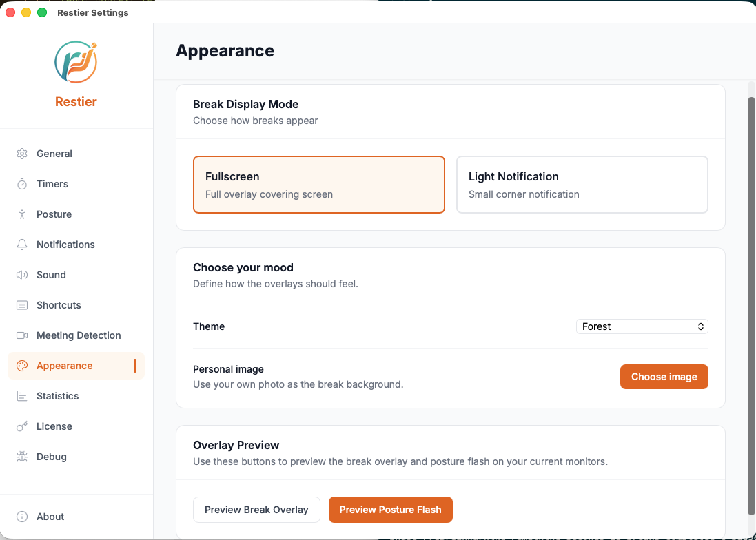Open License settings from sidebar

(x=54, y=426)
